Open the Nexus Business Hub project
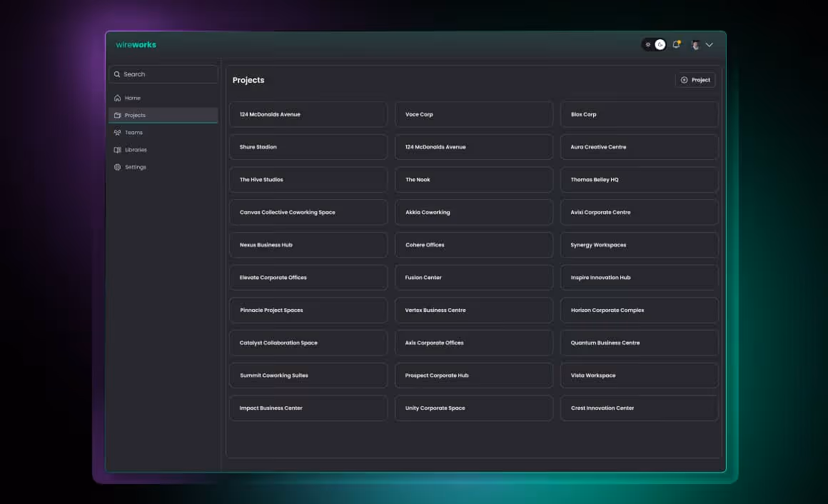Viewport: 828px width, 504px height. click(x=308, y=245)
